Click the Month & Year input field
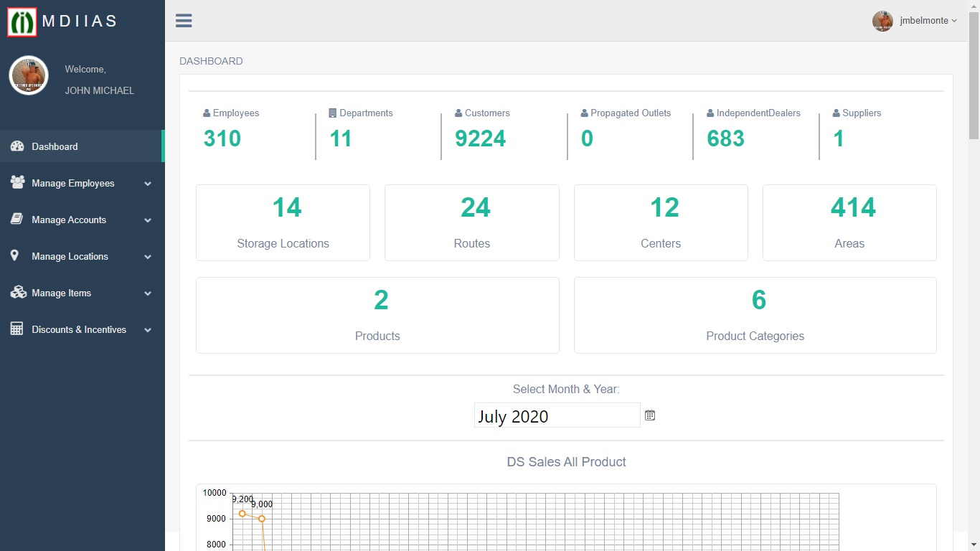 pos(557,415)
